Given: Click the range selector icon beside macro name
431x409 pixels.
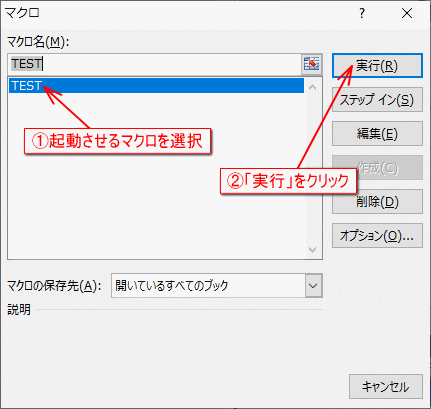Looking at the screenshot, I should (312, 63).
